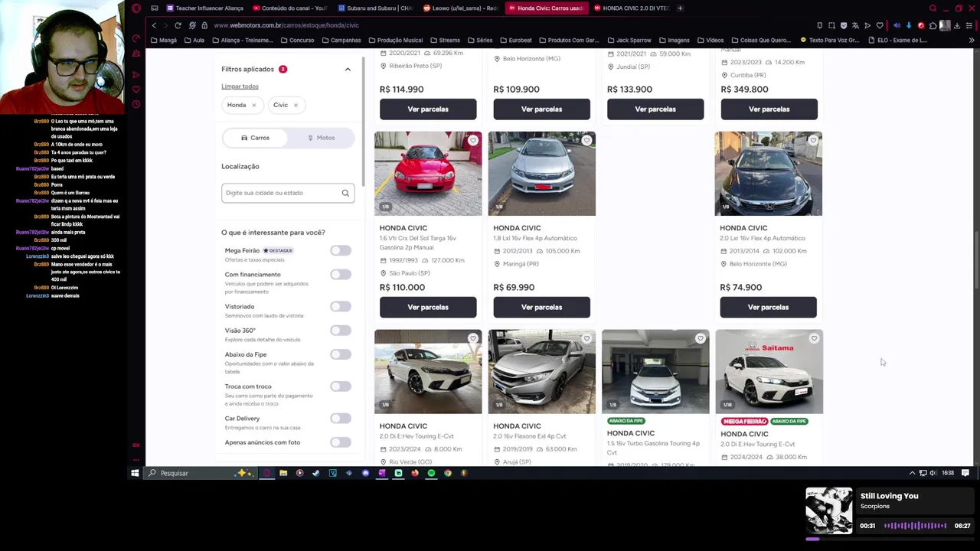This screenshot has height=551, width=980.
Task: Toggle Apenas anúncios com foto
Action: click(341, 442)
